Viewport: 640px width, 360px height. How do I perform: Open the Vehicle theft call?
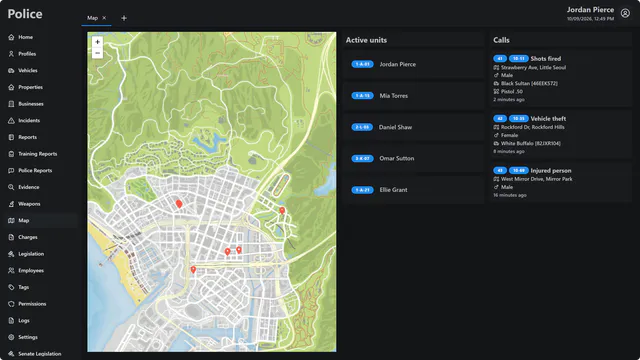(561, 134)
